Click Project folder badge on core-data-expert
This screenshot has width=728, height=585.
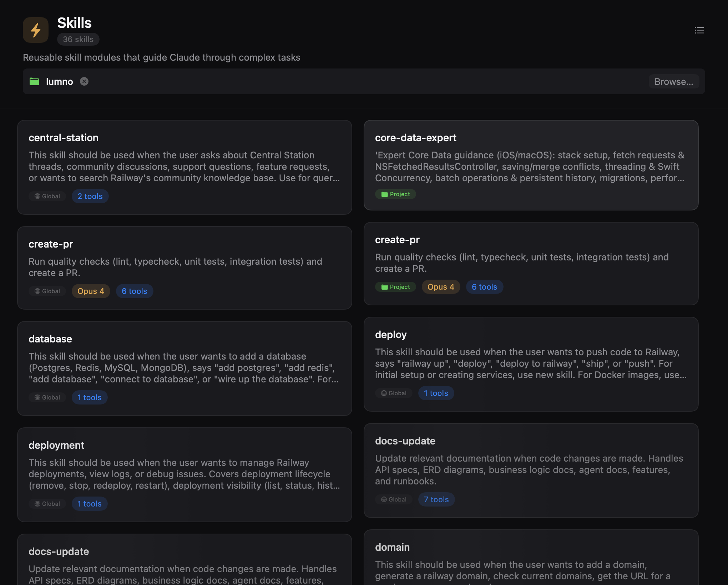click(395, 194)
